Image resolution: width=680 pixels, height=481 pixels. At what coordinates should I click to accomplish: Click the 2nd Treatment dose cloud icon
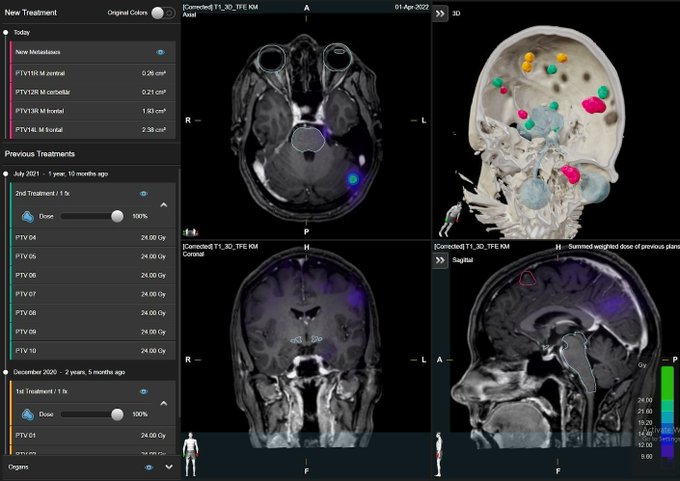28,216
